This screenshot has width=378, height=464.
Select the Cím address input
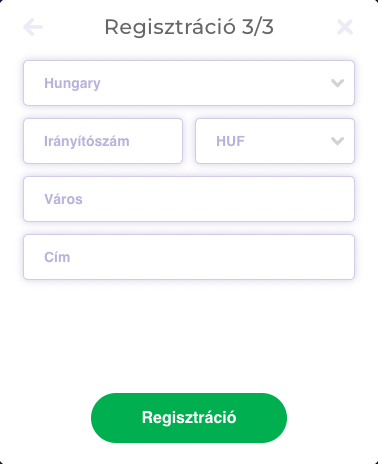coord(189,257)
